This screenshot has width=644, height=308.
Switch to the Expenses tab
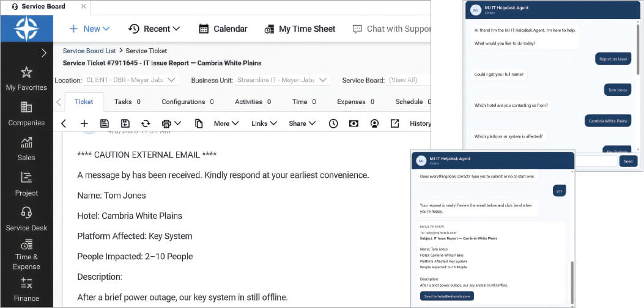click(356, 101)
